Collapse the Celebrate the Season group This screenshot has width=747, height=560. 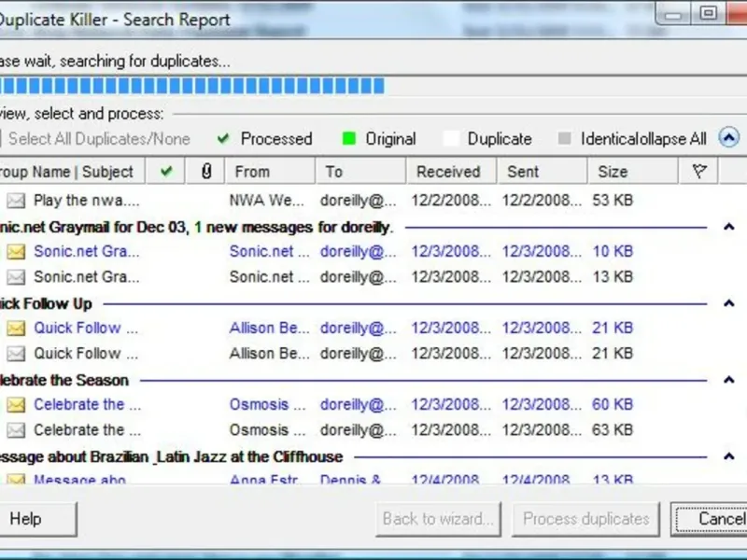[x=728, y=380]
